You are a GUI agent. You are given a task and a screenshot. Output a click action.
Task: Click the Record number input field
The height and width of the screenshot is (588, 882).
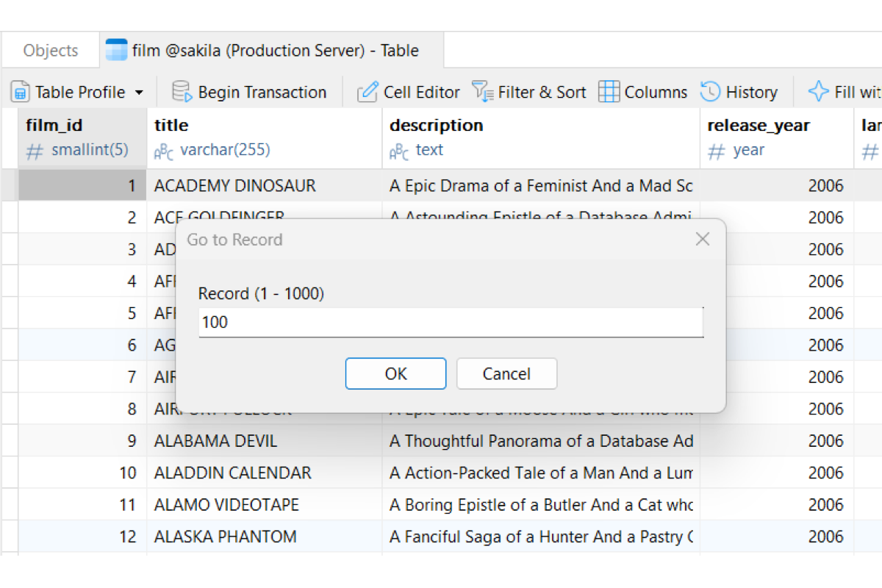tap(451, 322)
